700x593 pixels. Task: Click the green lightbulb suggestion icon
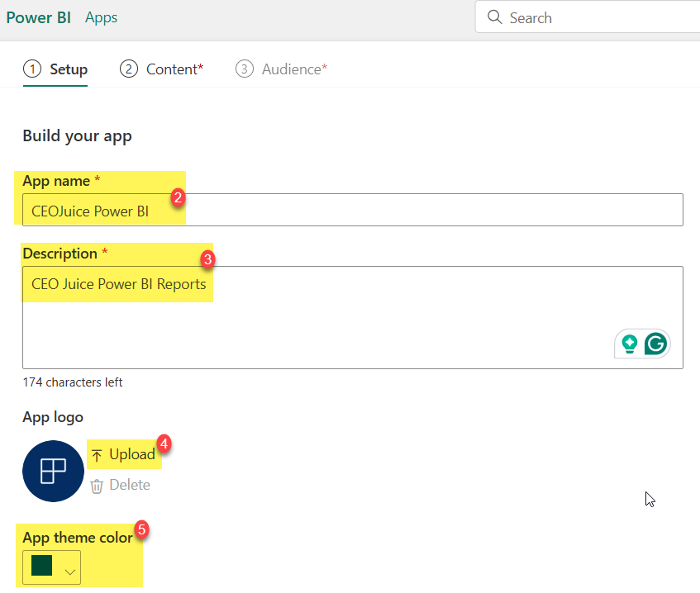[x=630, y=344]
